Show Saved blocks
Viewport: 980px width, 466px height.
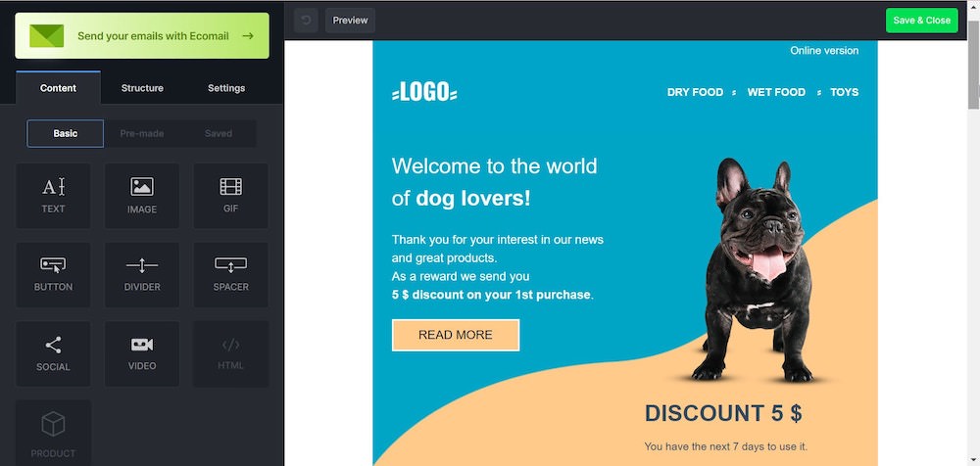[x=219, y=134]
